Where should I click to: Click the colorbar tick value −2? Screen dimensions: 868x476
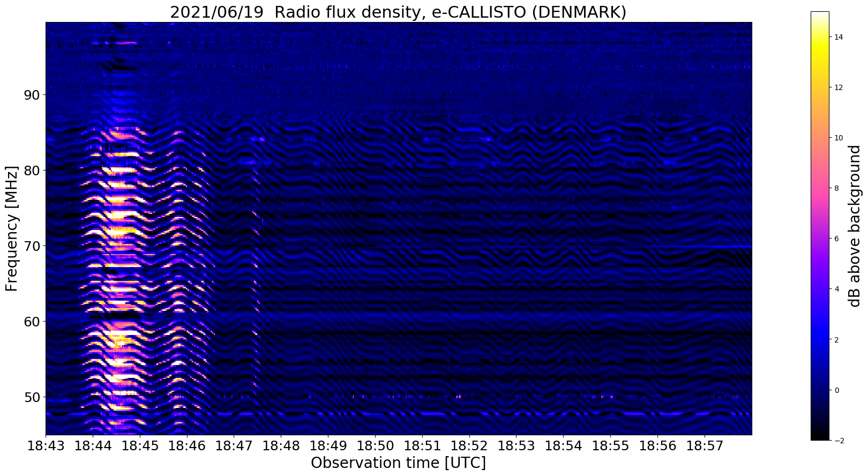839,441
